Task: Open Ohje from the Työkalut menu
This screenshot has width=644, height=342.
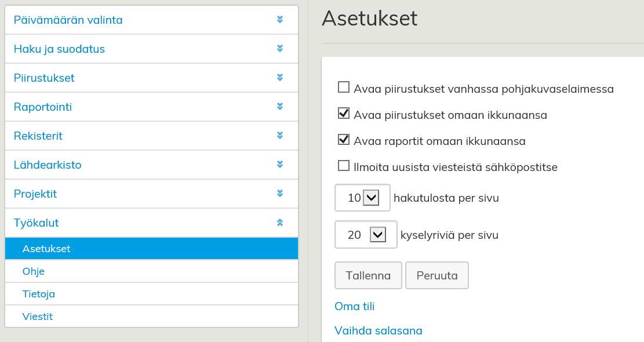Action: click(34, 271)
